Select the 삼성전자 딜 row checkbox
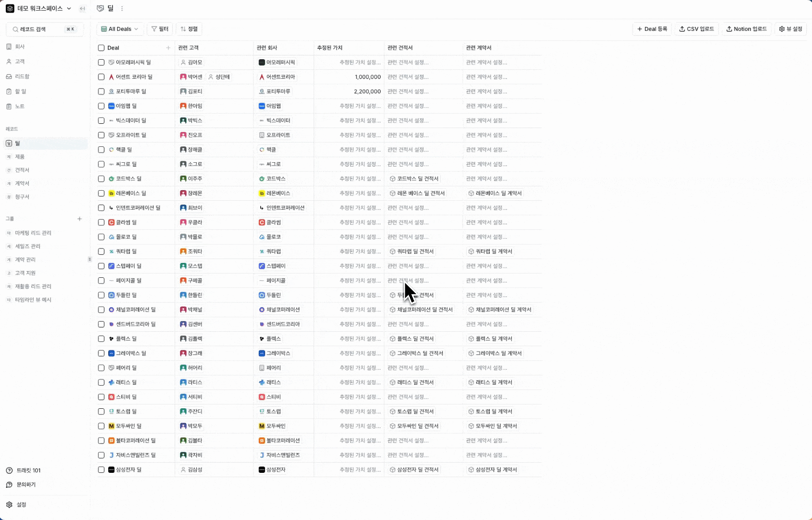 [101, 469]
